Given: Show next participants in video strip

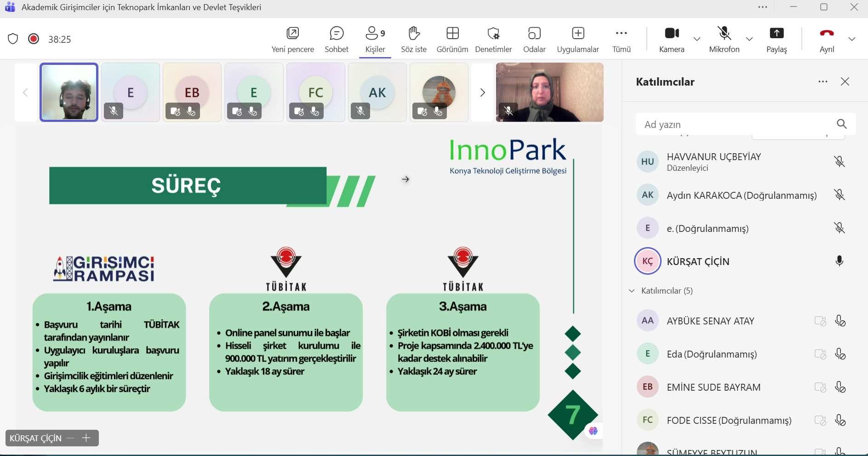Looking at the screenshot, I should click(482, 92).
